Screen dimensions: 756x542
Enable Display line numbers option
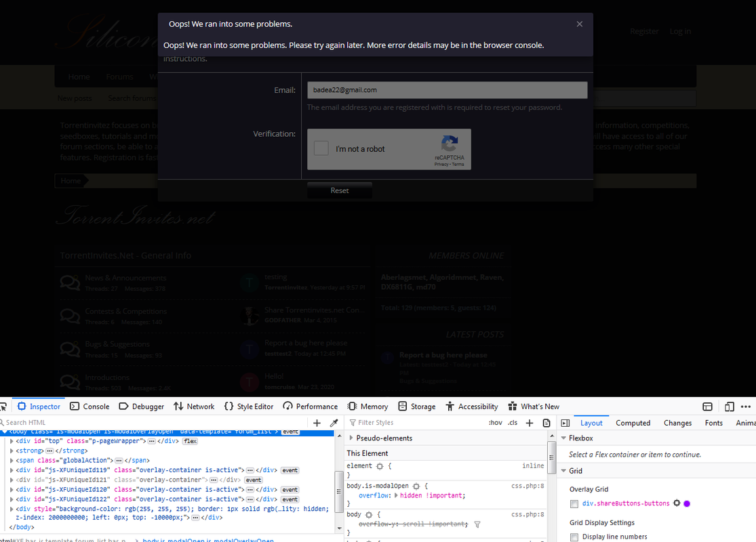point(574,537)
